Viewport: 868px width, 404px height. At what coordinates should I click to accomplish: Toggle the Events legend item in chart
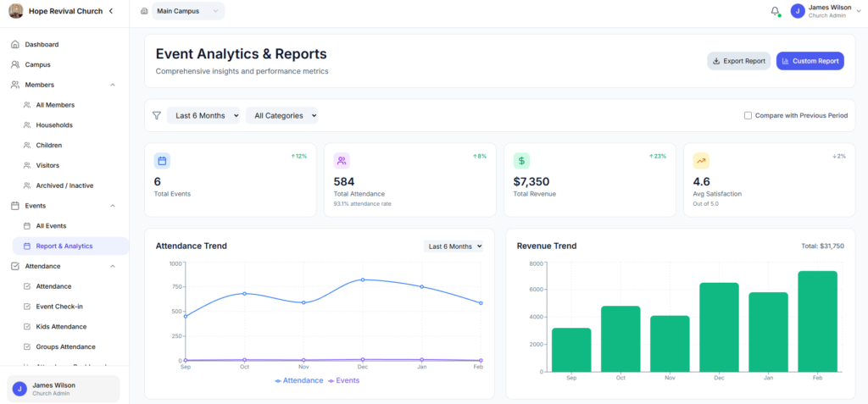[x=344, y=381]
